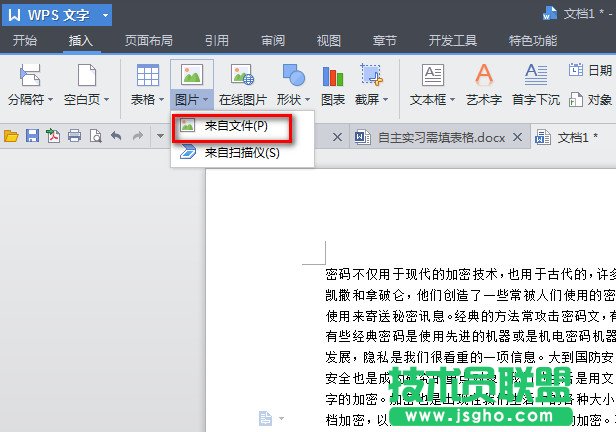Click the 分隔符 page break icon

[x=30, y=75]
